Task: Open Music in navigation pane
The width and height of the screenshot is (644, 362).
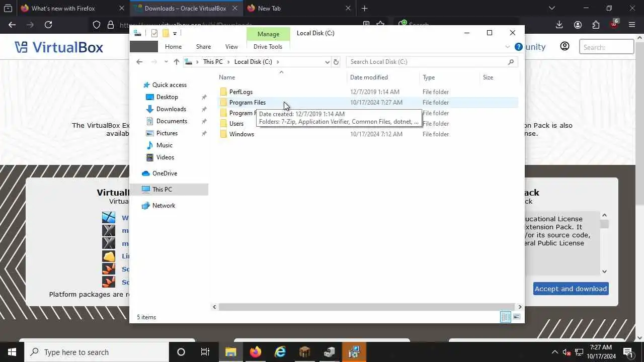Action: click(x=165, y=145)
